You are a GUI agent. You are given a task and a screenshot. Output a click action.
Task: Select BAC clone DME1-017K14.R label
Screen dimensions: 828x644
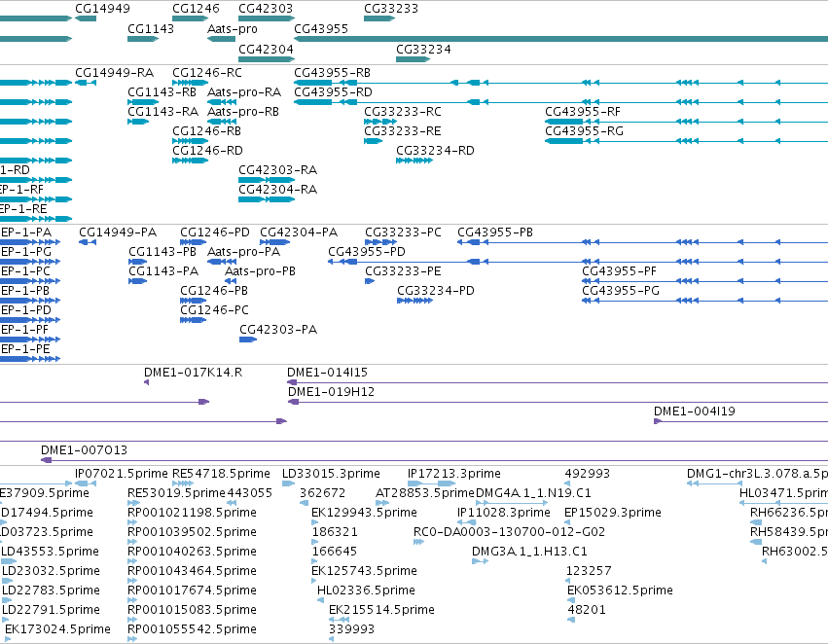point(194,373)
